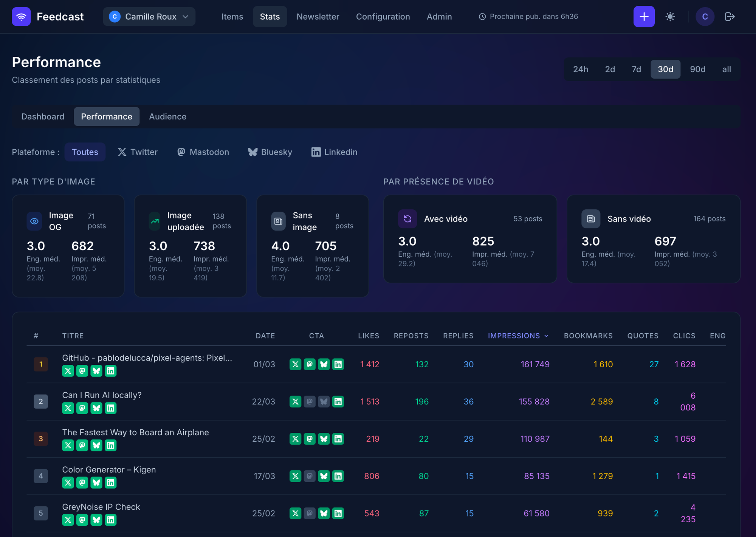Open the Newsletter menu item

click(x=318, y=17)
